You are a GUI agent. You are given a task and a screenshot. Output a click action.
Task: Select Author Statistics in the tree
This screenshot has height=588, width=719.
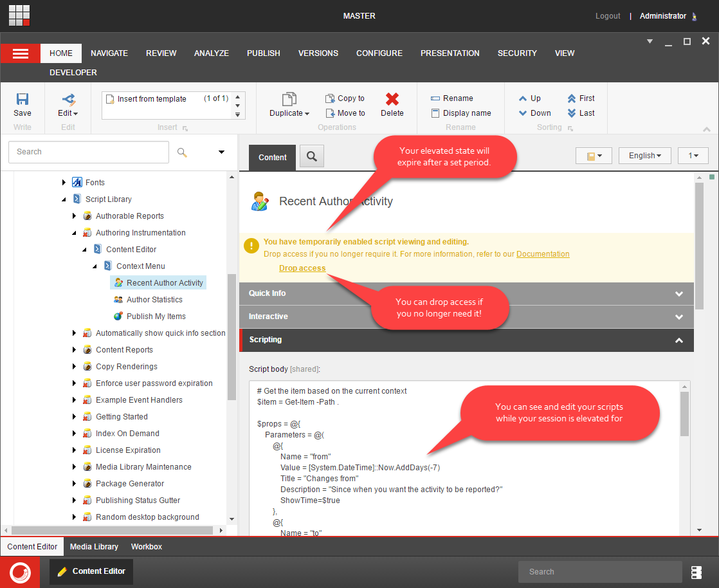point(154,300)
